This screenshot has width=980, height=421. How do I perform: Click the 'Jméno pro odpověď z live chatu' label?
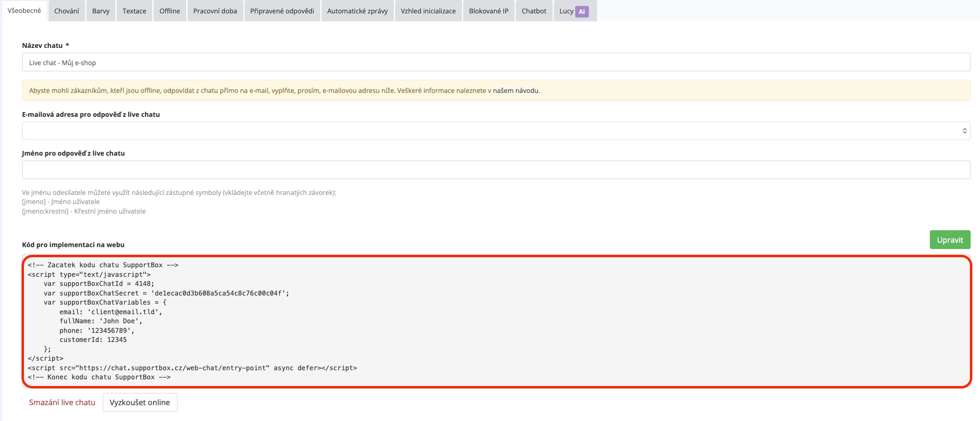click(x=73, y=153)
